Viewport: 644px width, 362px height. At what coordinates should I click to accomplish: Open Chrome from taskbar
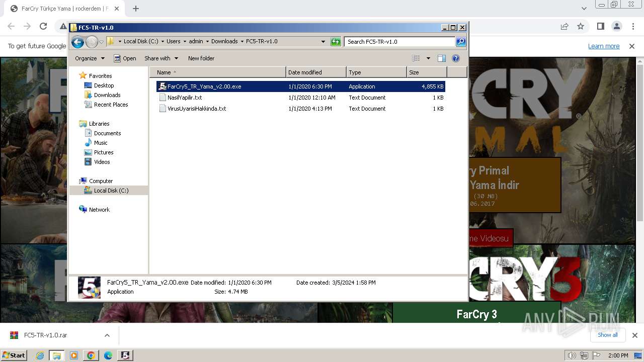tap(91, 355)
